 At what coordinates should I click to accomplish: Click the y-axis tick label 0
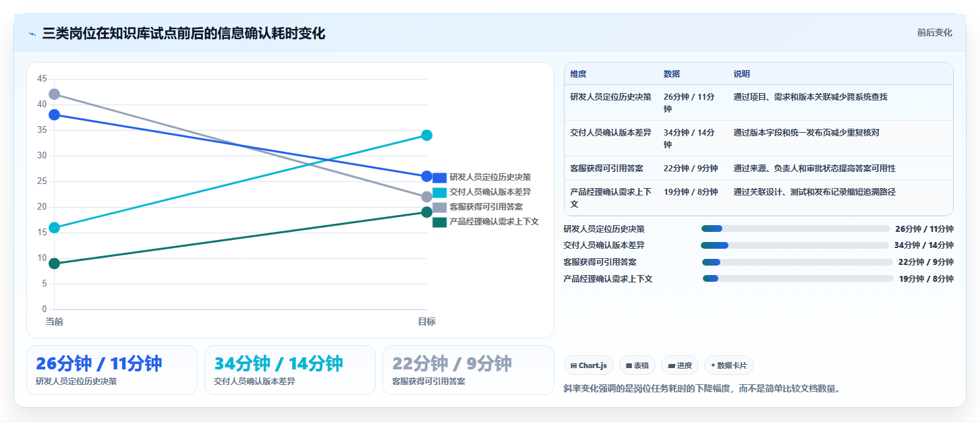click(45, 309)
